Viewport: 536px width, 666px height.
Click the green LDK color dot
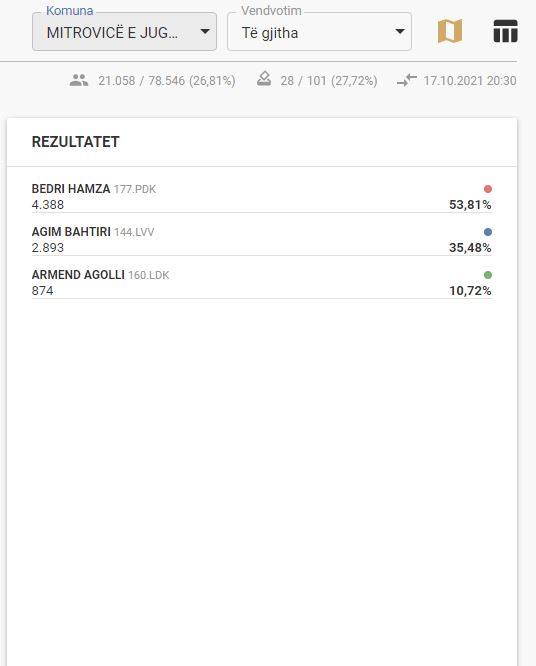pos(488,275)
